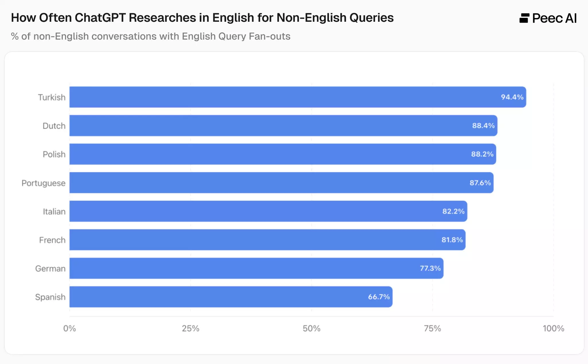Click the 94.4% value label

(x=512, y=97)
